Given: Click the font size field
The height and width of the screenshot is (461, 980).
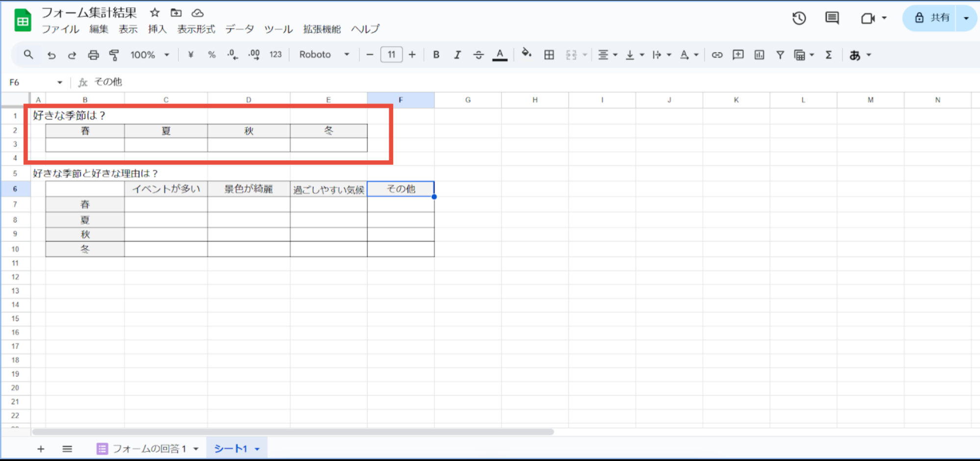Looking at the screenshot, I should (391, 54).
